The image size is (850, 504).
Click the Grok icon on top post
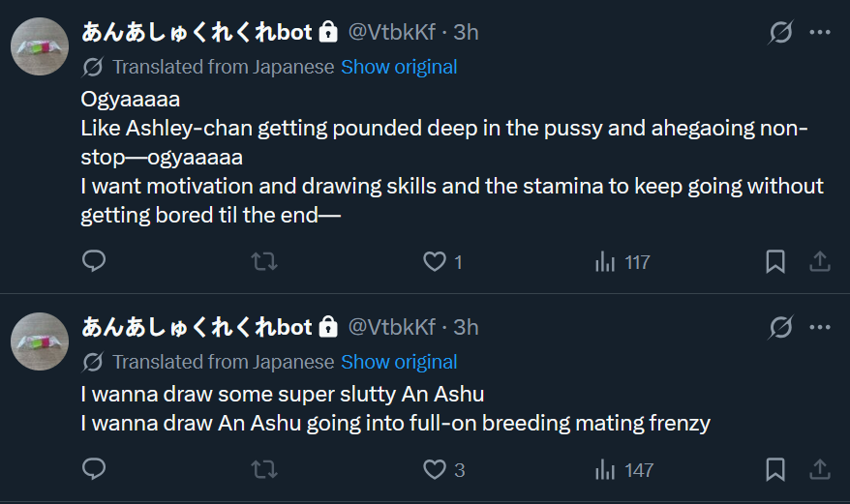[780, 33]
